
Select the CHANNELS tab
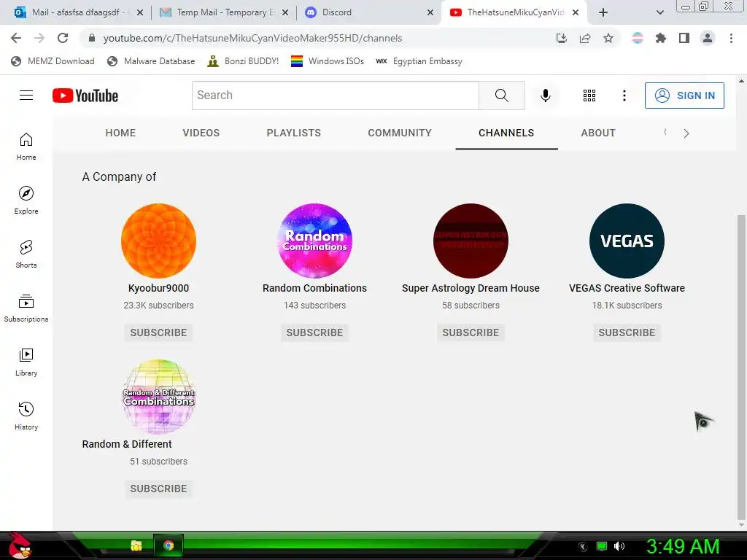click(x=506, y=133)
